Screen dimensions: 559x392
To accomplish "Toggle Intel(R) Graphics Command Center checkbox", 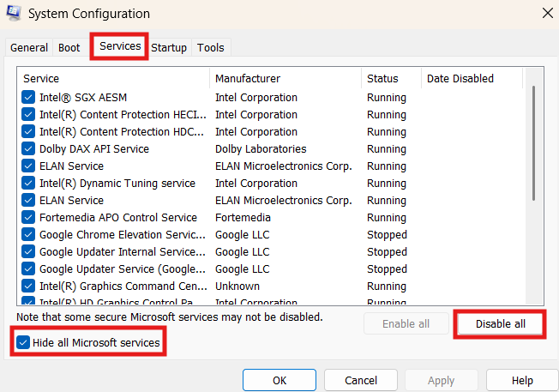I will [x=28, y=286].
